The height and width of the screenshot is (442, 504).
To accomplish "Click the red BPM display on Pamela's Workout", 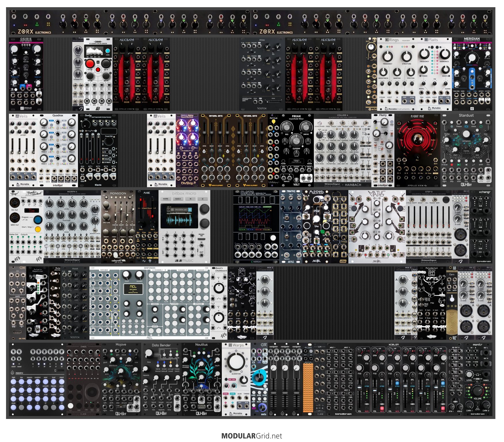I will tap(32, 210).
